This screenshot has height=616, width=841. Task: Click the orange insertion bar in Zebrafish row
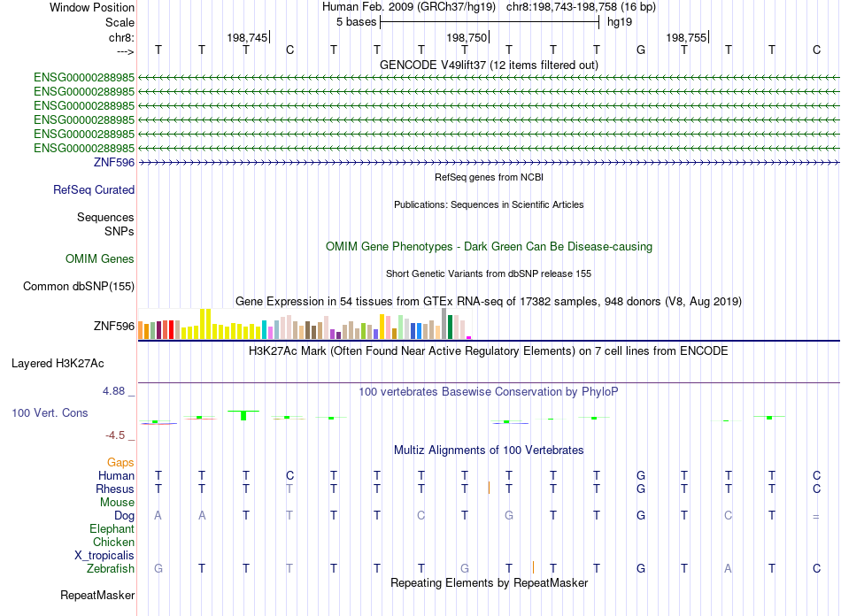coord(533,567)
